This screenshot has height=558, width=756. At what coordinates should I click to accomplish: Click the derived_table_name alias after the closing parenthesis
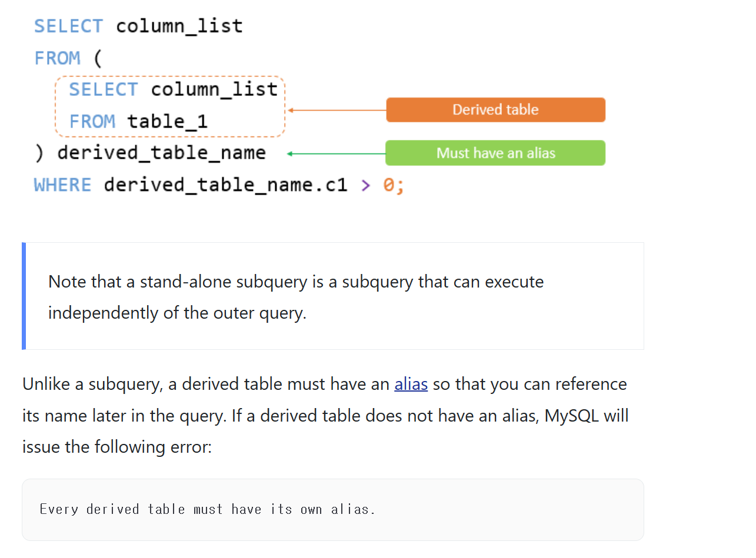click(x=161, y=153)
